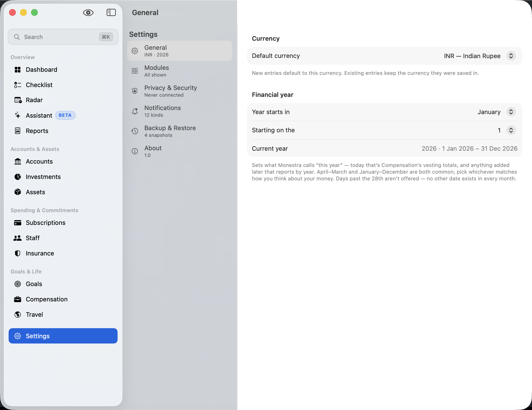Toggle the eye privacy visibility icon
The width and height of the screenshot is (532, 410).
click(88, 12)
